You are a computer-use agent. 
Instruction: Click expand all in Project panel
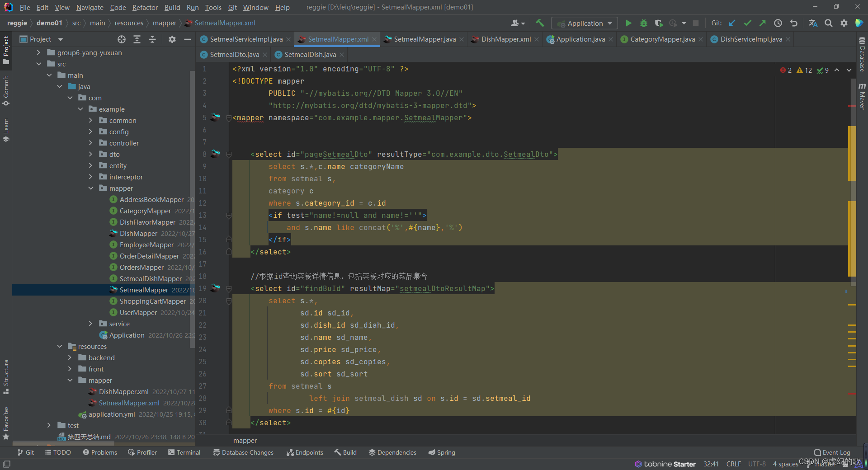[137, 39]
